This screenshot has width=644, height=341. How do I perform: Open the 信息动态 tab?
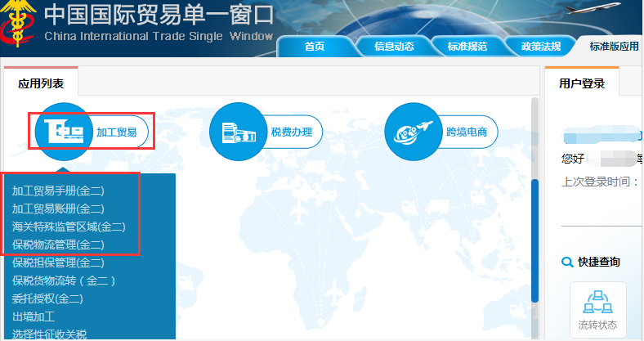point(394,47)
